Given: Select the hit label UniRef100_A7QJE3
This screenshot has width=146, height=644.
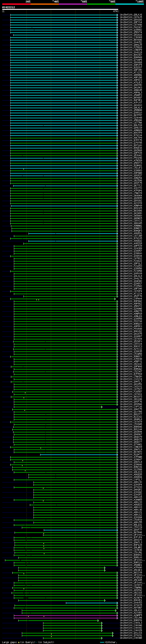Looking at the screenshot, I should 131,82.
